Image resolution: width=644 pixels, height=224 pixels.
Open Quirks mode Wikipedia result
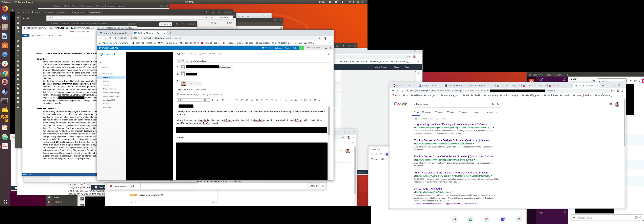pos(428,189)
